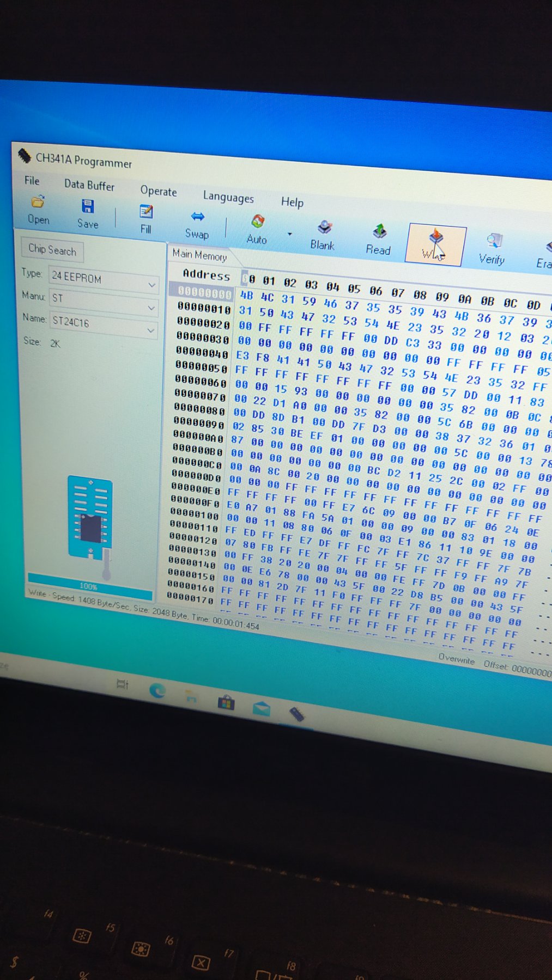Screen dimensions: 552x980
Task: Open the Data Buffer menu
Action: click(x=89, y=185)
